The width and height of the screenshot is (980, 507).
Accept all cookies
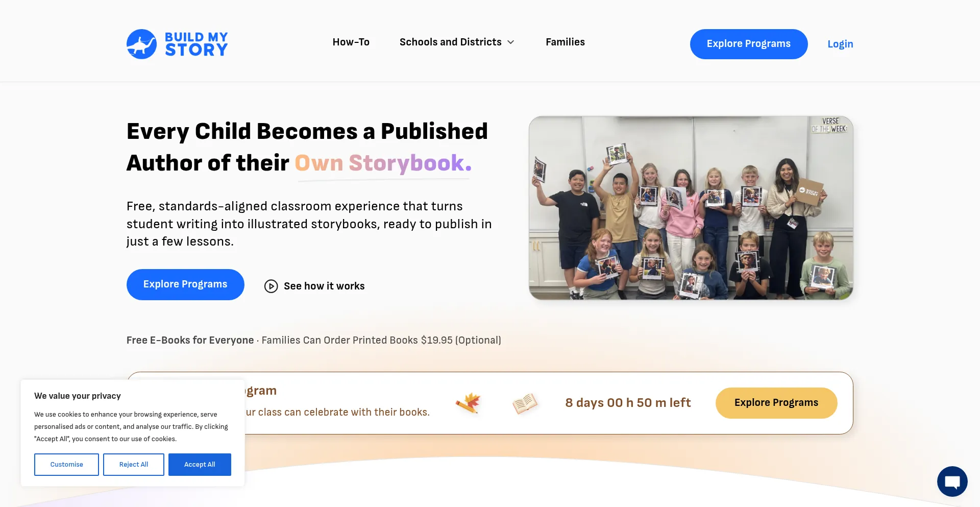200,465
